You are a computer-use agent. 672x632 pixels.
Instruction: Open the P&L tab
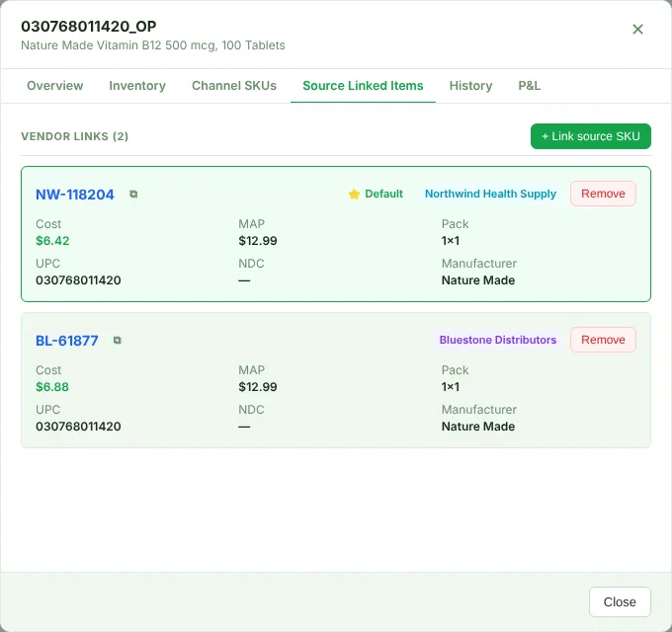[530, 86]
